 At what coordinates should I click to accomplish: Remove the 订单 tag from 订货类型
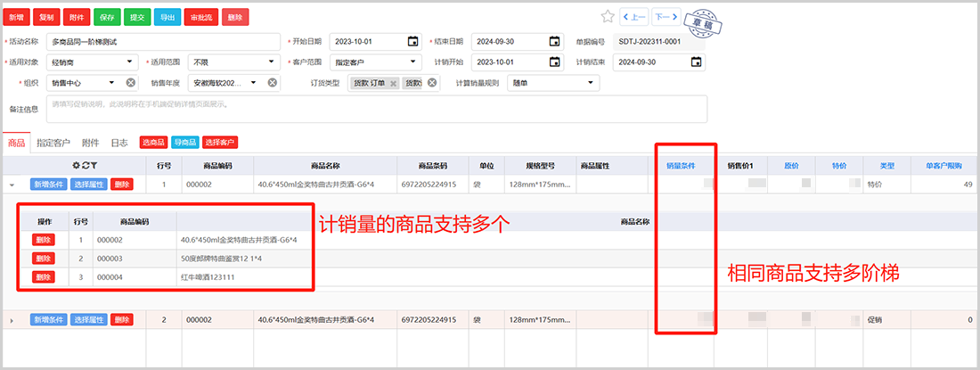point(393,83)
